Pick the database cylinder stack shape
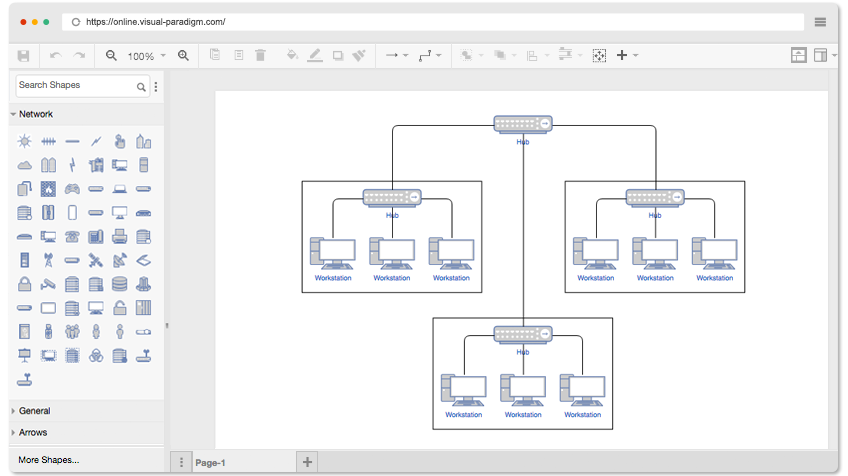Screen dimensions: 848x476 click(x=120, y=284)
